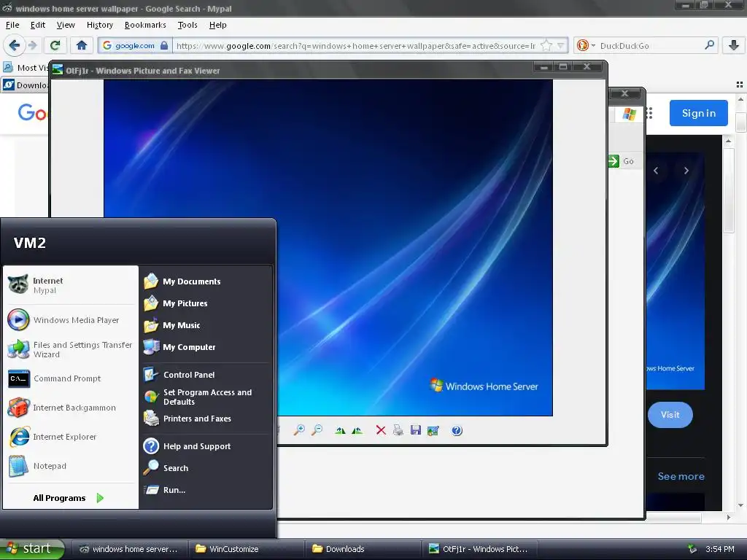Image resolution: width=747 pixels, height=560 pixels.
Task: Open My Computer
Action: tap(206, 347)
